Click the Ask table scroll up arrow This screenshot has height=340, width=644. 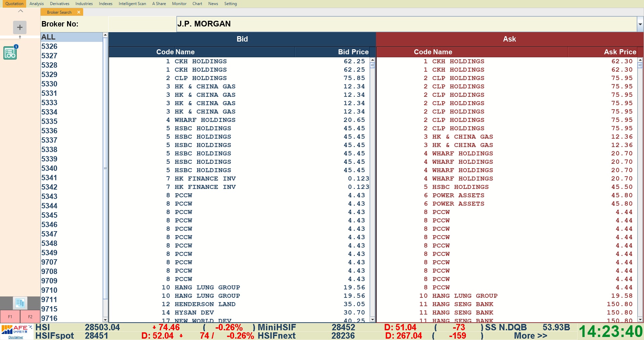tap(640, 60)
